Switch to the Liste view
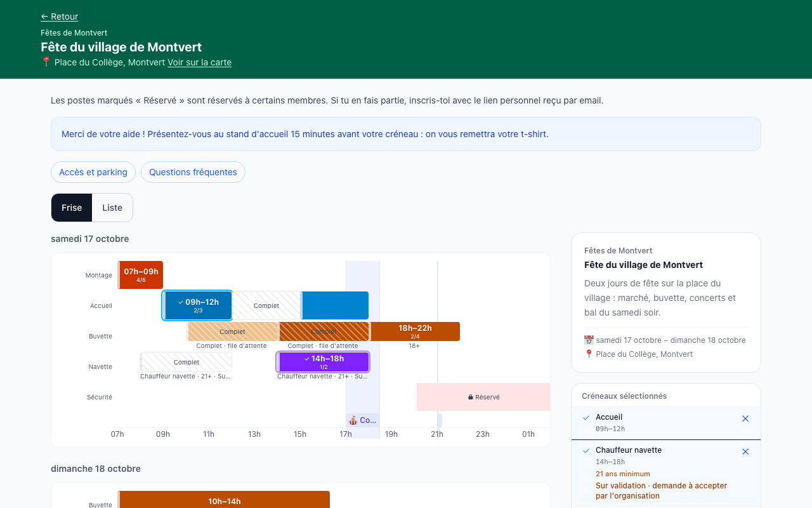This screenshot has height=508, width=812. tap(112, 208)
